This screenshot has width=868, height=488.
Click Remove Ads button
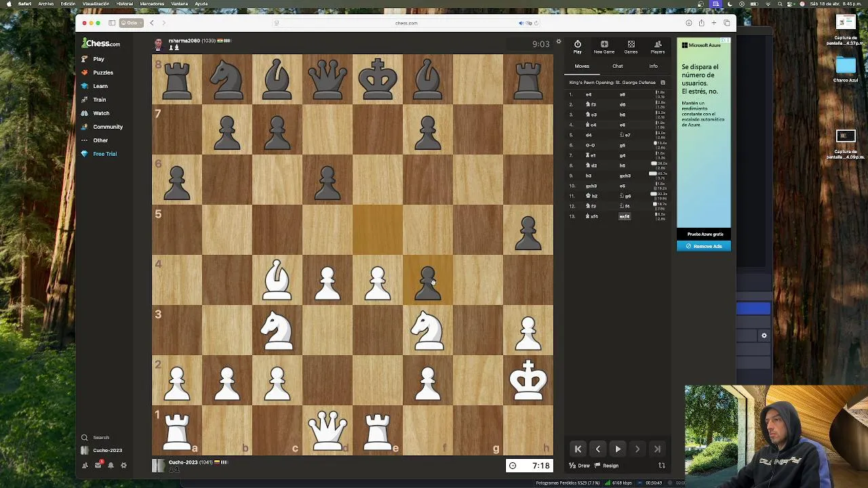(704, 246)
